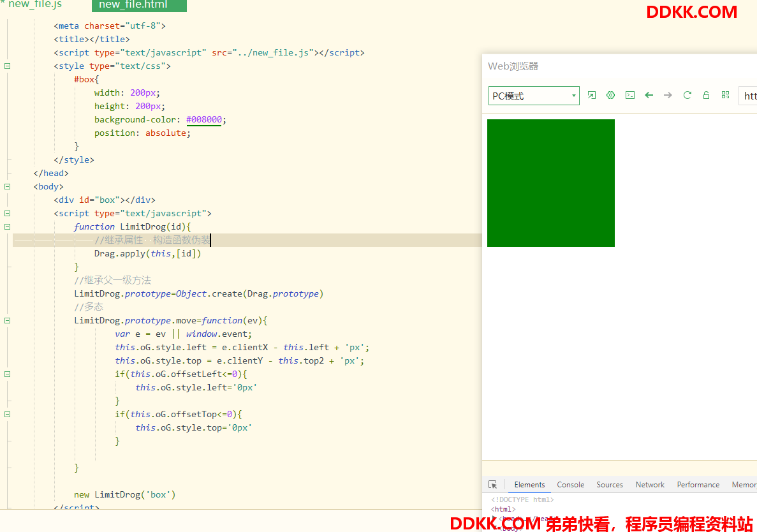Open the web browser settings gear

click(611, 95)
